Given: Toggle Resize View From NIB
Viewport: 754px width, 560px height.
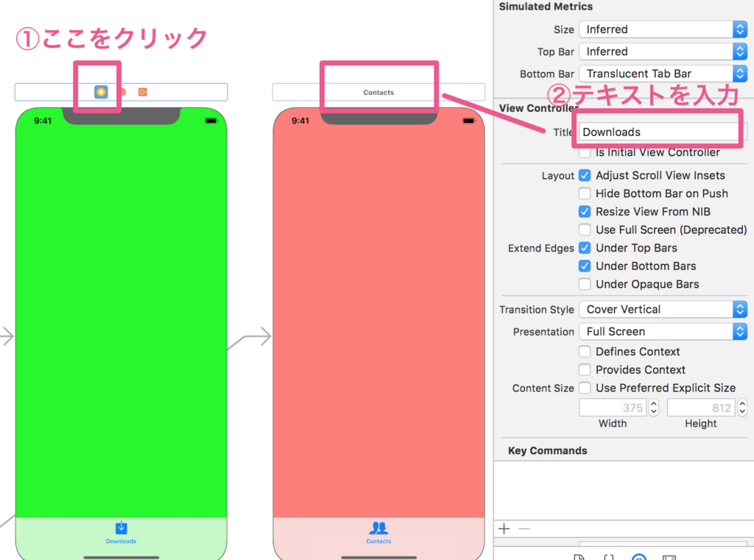Looking at the screenshot, I should tap(585, 211).
